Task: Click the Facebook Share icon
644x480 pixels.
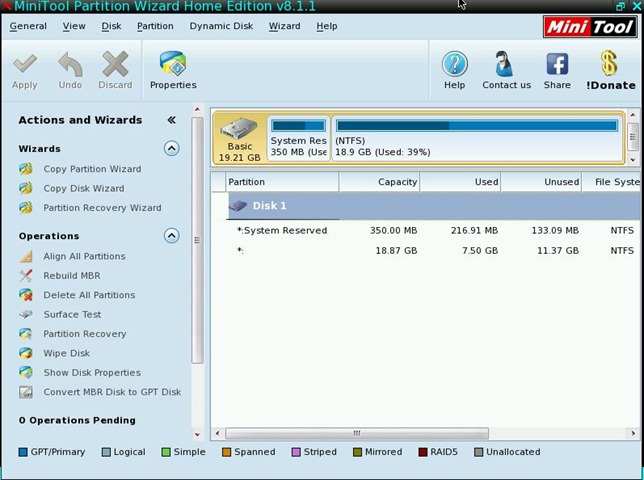Action: tap(557, 64)
